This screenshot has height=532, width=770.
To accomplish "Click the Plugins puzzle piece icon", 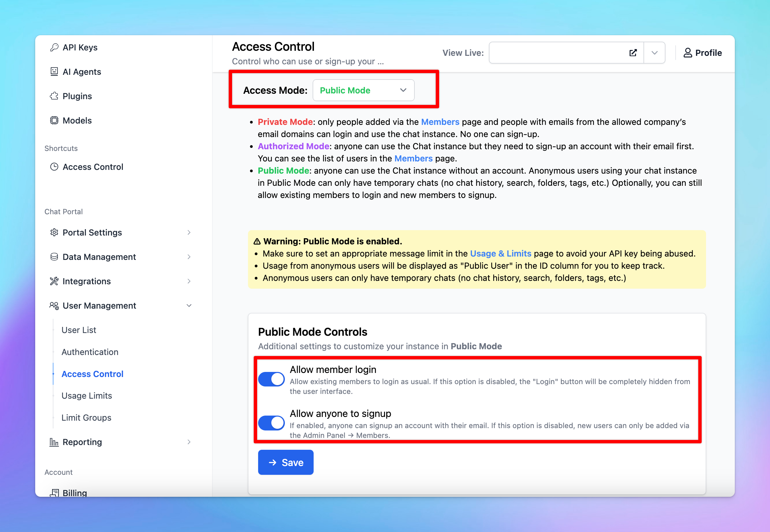I will 54,96.
